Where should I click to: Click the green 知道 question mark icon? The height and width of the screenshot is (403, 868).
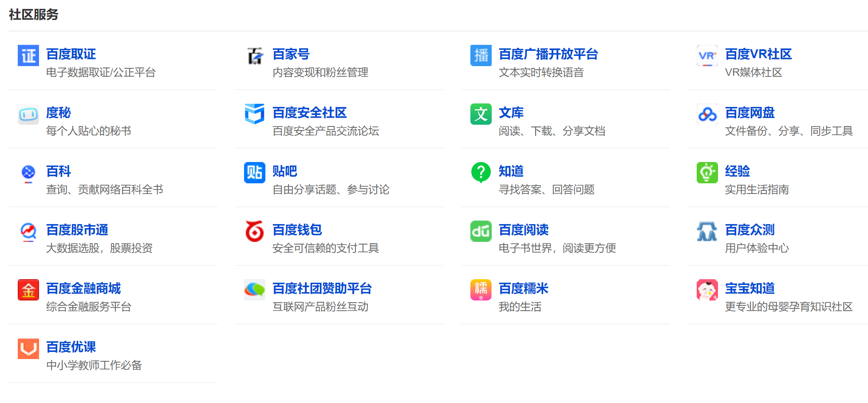[481, 173]
